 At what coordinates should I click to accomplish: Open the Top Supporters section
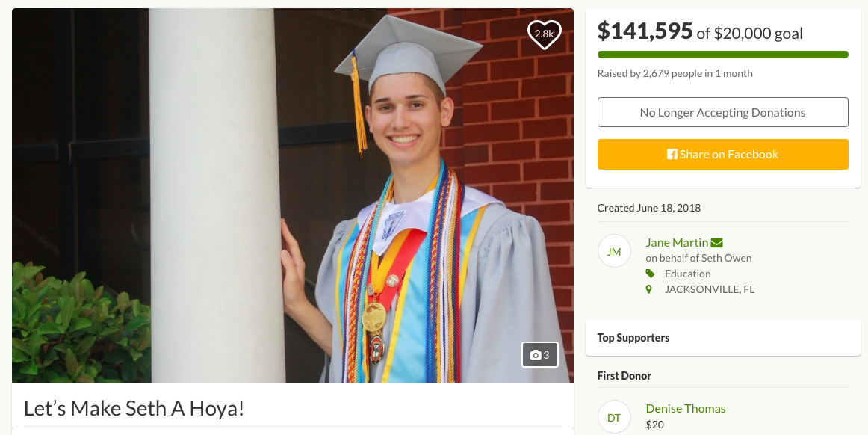tap(722, 338)
